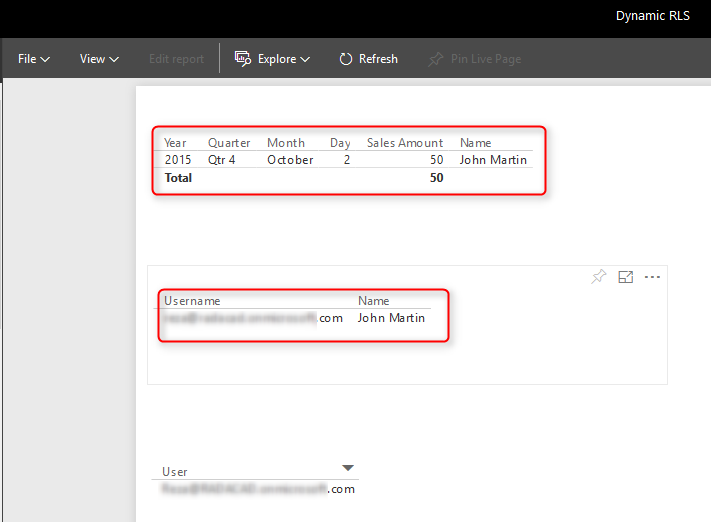The image size is (711, 522).
Task: Open the File menu
Action: (x=34, y=59)
